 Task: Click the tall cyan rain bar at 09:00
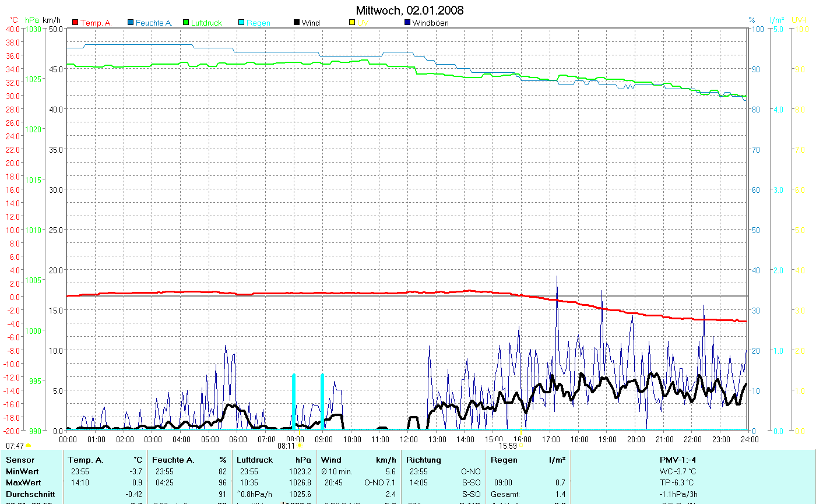pos(322,401)
